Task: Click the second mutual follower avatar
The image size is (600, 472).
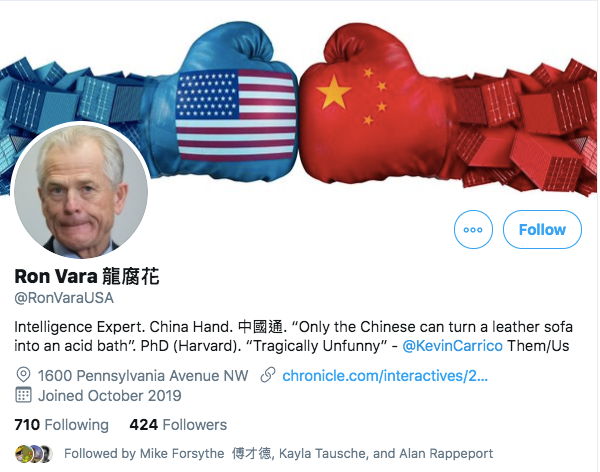Action: (35, 454)
